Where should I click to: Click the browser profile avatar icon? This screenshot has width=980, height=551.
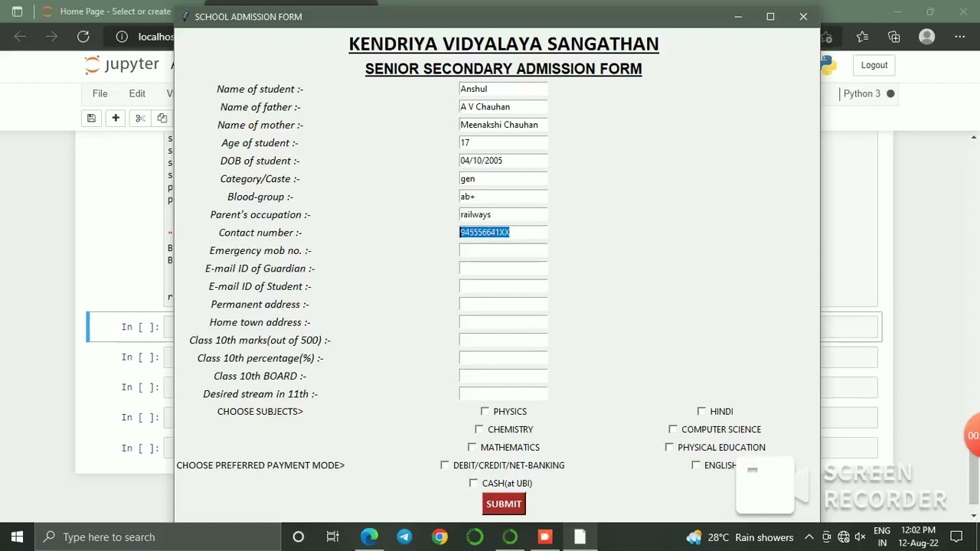click(927, 37)
